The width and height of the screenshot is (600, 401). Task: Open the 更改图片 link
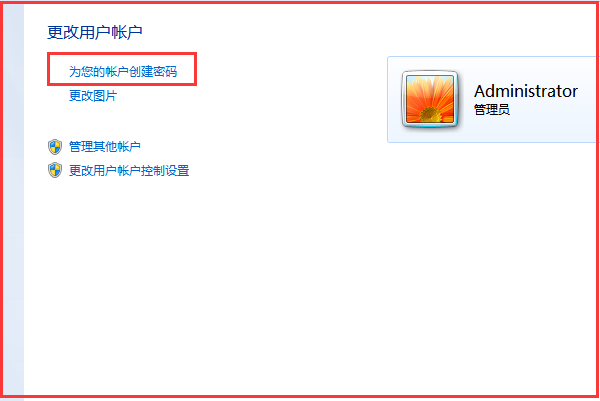click(x=93, y=96)
